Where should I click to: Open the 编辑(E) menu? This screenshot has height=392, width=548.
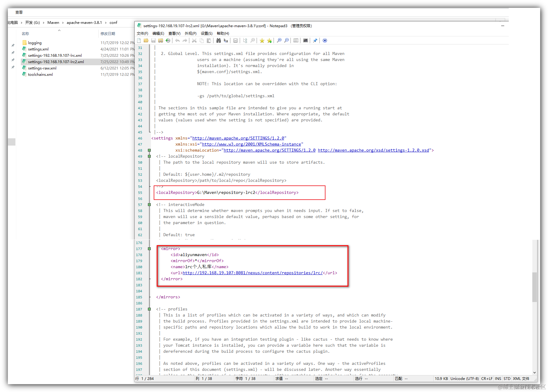click(158, 34)
